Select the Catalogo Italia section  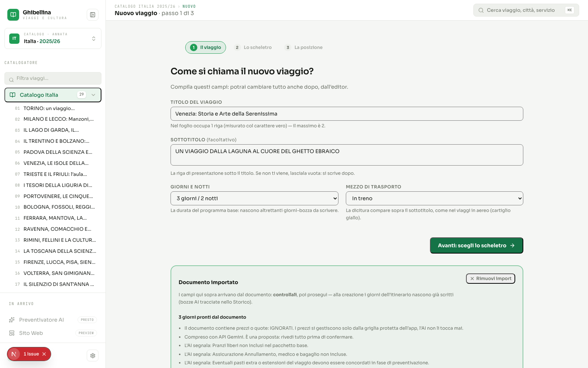(x=53, y=95)
